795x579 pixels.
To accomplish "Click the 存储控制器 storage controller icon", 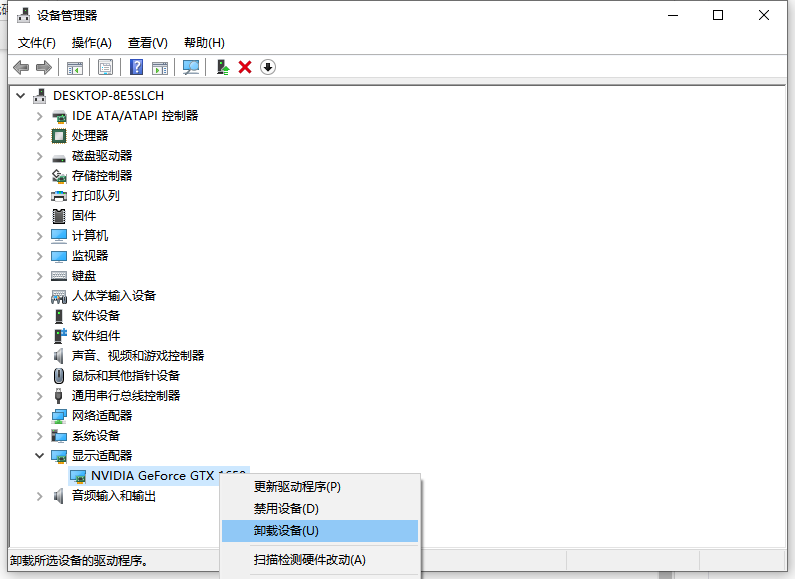I will [59, 176].
